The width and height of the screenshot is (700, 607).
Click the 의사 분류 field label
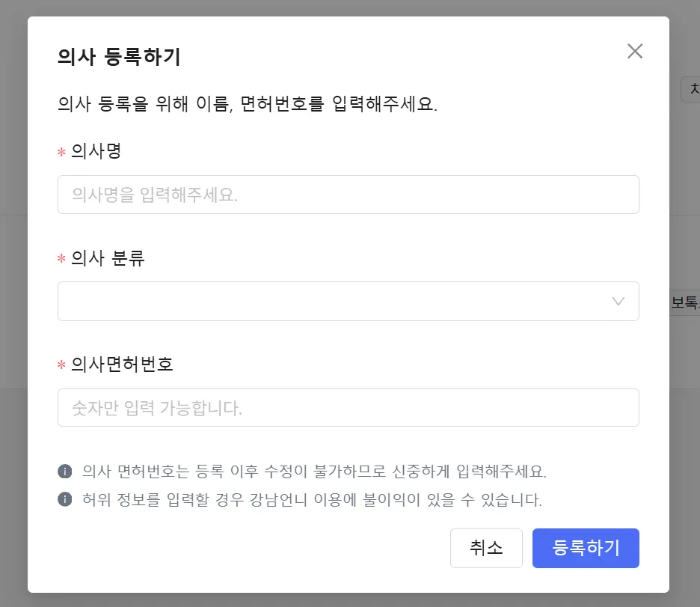[108, 258]
